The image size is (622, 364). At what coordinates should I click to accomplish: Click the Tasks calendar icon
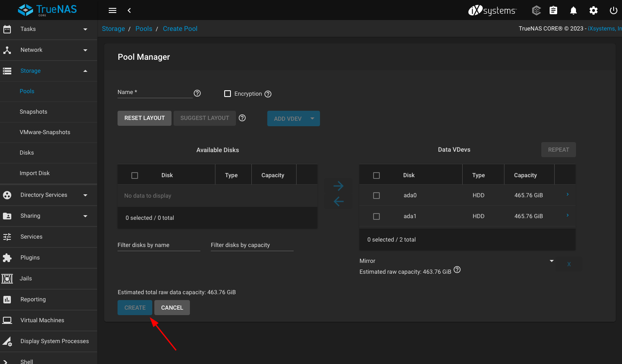7,29
